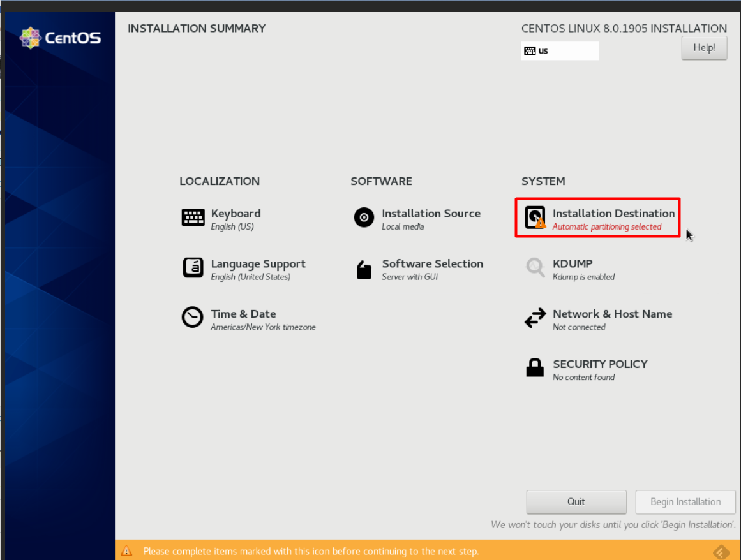Click 'Local media' text
741x560 pixels.
(403, 226)
